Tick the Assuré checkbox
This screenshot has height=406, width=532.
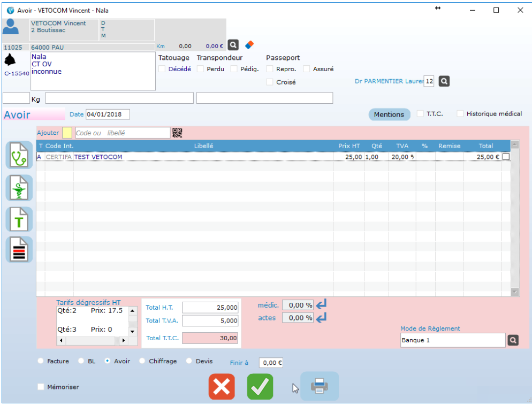tap(306, 69)
